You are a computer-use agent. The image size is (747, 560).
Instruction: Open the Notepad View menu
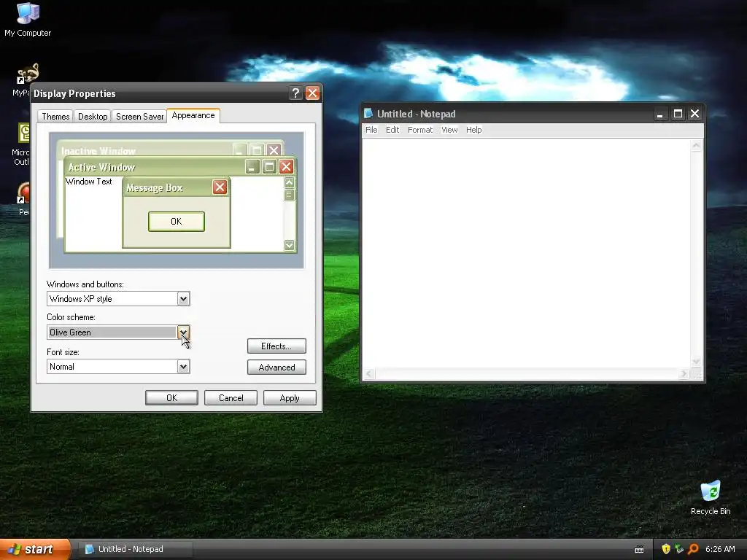click(449, 130)
